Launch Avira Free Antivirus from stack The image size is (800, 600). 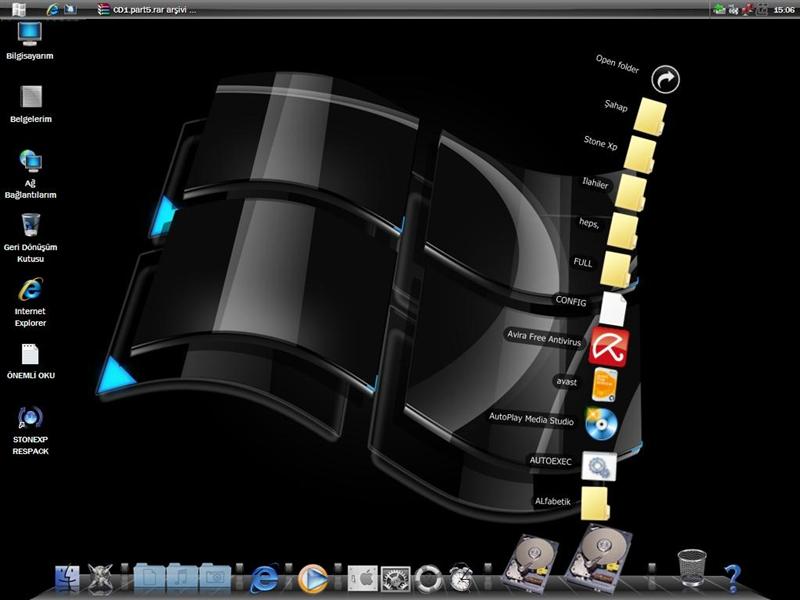609,347
